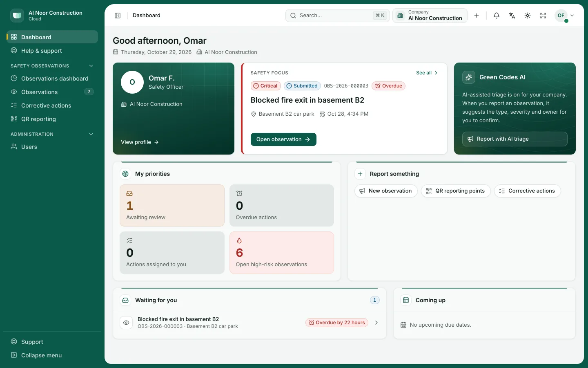Screen dimensions: 588x368
Task: Open Actions assigned to you card
Action: point(172,253)
